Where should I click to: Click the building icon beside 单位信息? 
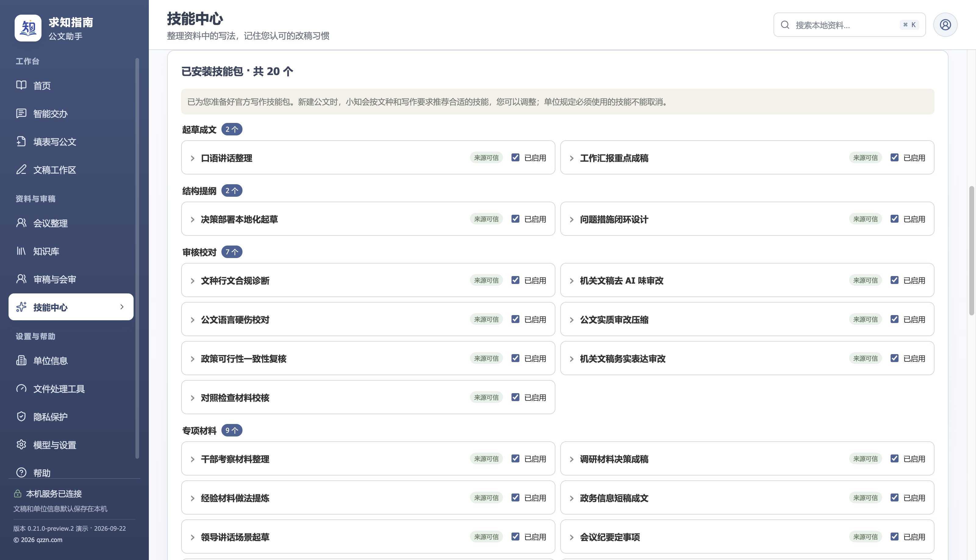(21, 361)
